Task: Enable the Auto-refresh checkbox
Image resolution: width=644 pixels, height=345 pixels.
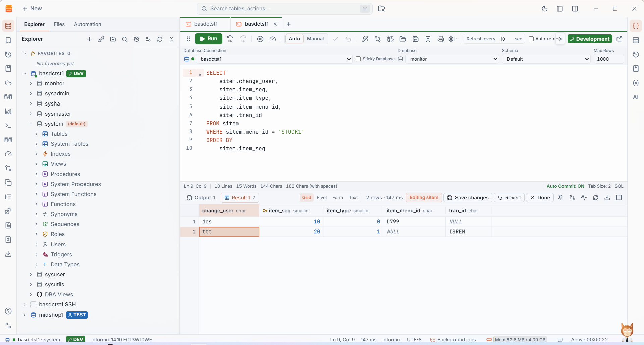Action: click(x=531, y=39)
